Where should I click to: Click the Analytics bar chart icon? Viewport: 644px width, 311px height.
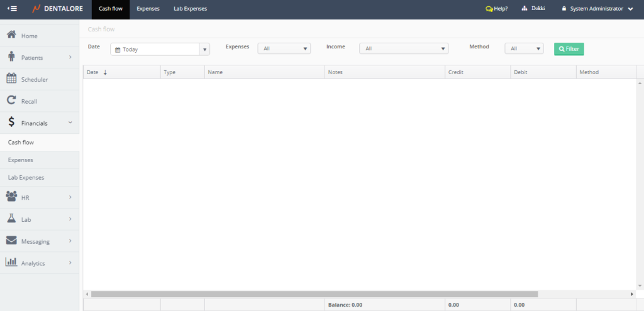[11, 263]
